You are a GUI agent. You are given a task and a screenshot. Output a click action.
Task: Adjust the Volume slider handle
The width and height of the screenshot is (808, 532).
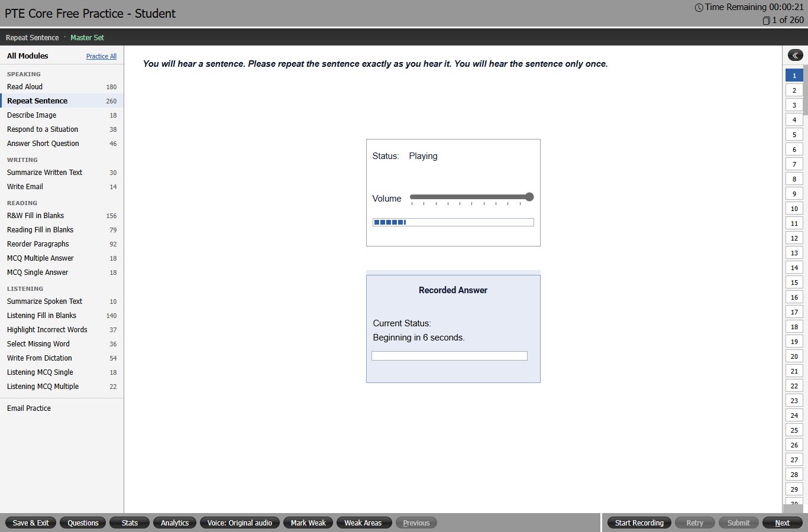click(529, 197)
